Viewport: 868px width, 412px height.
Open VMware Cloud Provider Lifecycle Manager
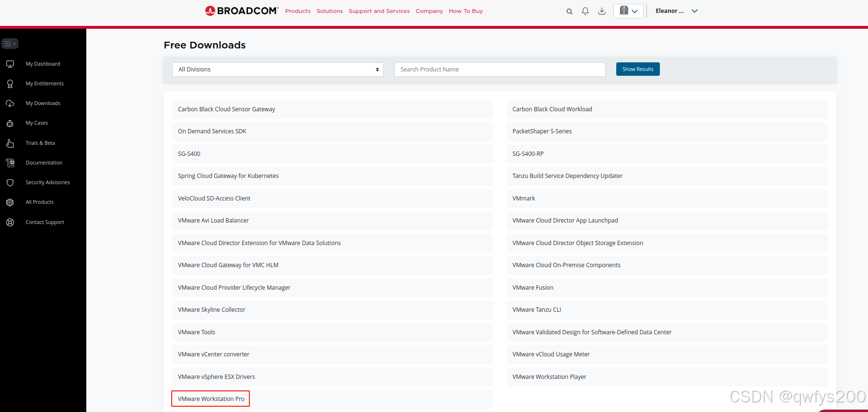point(332,288)
